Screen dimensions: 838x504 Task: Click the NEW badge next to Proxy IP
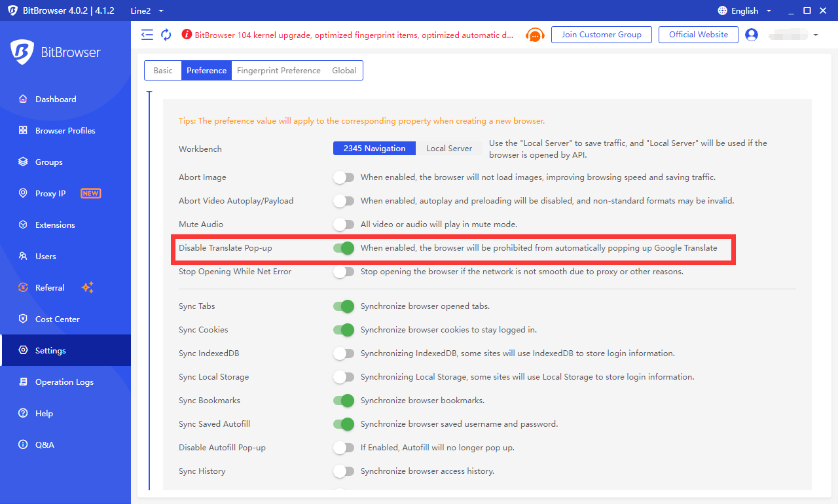point(90,194)
